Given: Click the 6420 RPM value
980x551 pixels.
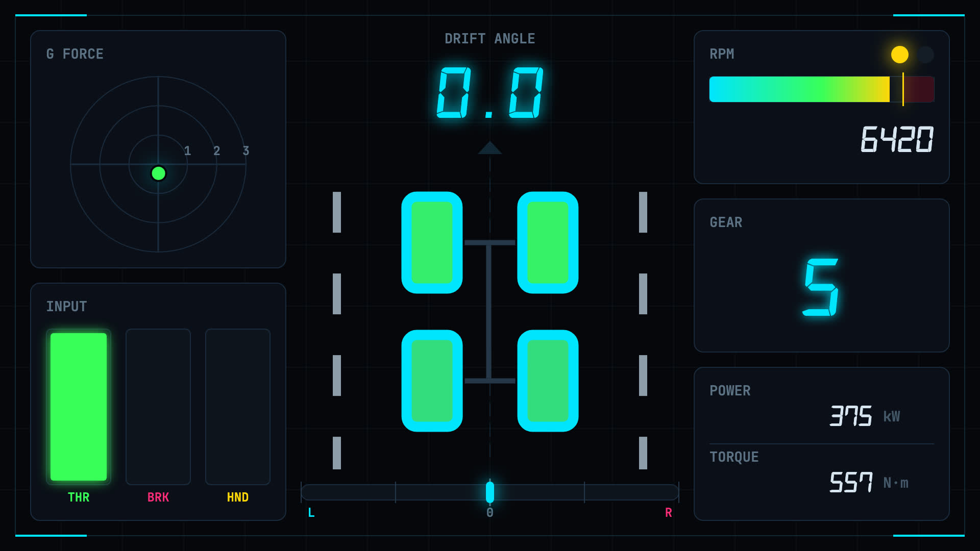Looking at the screenshot, I should click(x=897, y=139).
